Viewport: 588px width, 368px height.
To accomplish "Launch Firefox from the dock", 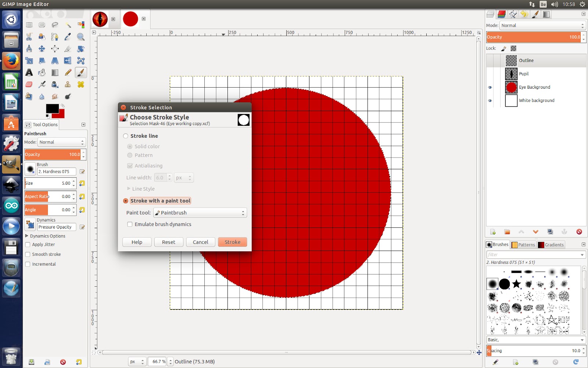I will (x=11, y=61).
